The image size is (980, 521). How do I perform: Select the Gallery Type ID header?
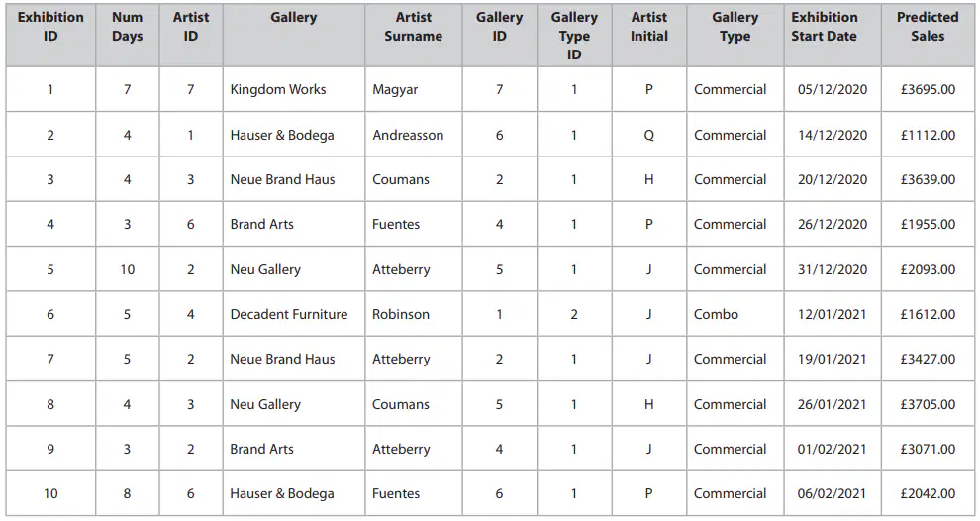click(x=574, y=35)
